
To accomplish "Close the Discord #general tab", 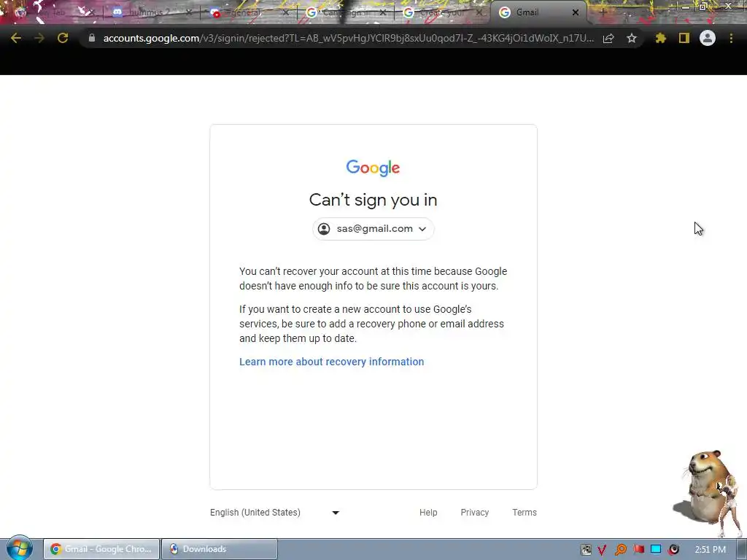I will (285, 12).
